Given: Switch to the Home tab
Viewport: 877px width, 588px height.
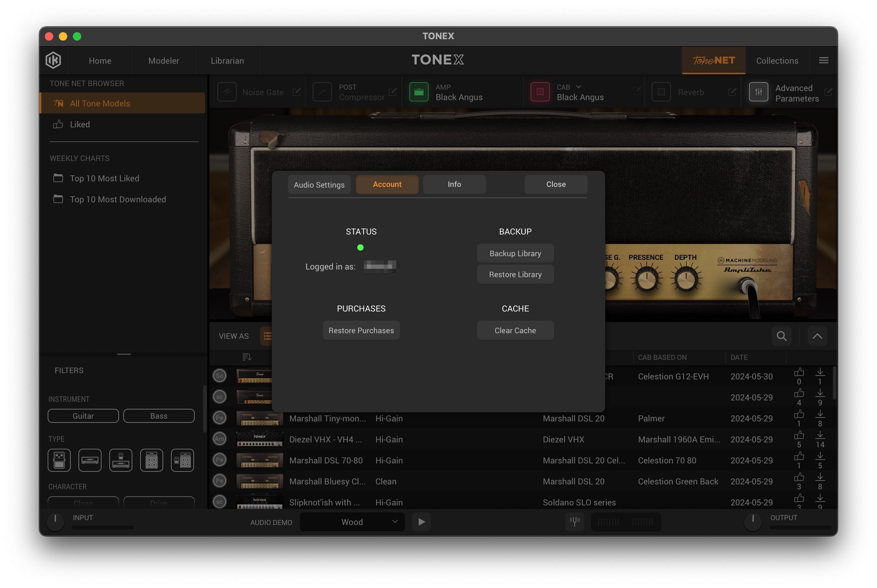Looking at the screenshot, I should (100, 60).
